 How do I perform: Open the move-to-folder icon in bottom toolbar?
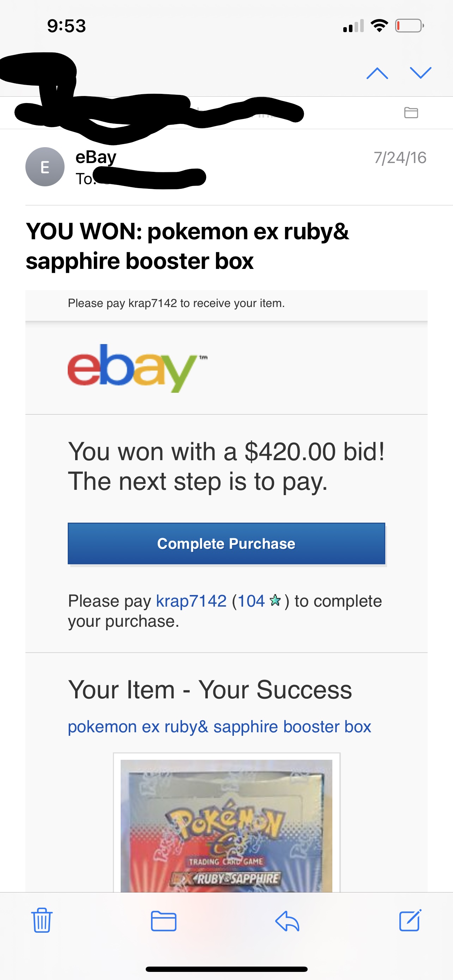tap(164, 921)
